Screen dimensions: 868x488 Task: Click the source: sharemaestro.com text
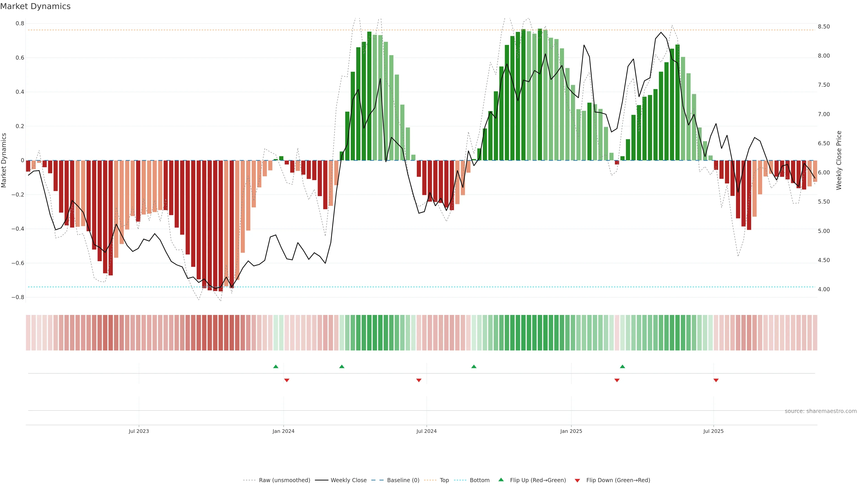point(821,411)
